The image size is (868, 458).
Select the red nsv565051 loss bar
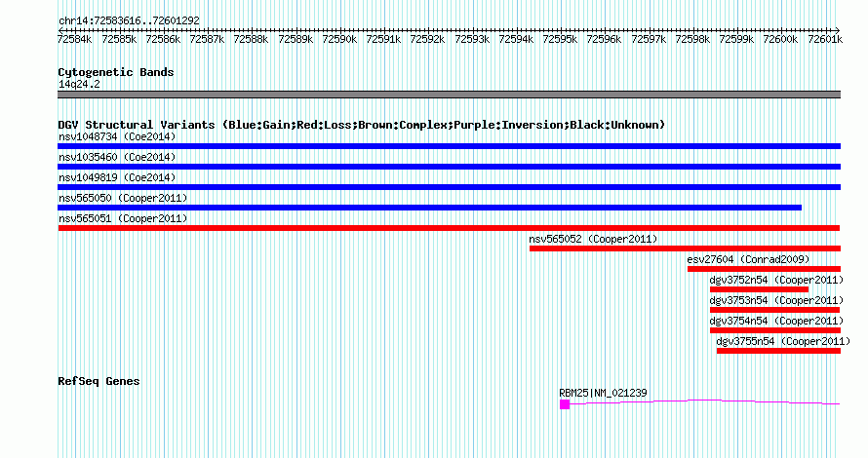(449, 228)
